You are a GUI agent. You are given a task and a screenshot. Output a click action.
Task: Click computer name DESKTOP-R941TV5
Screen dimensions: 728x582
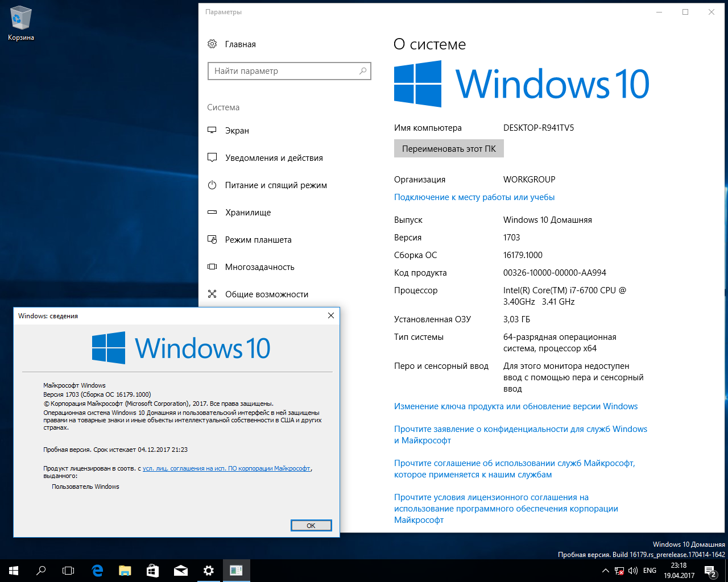coord(539,128)
